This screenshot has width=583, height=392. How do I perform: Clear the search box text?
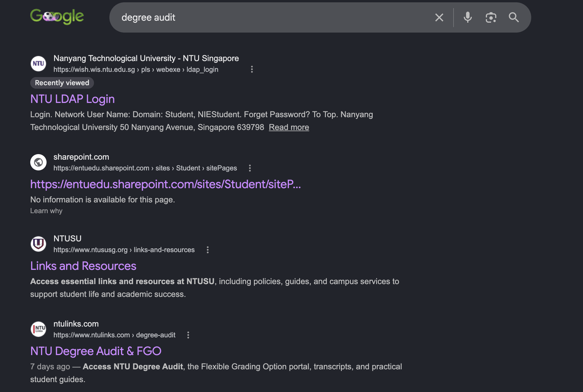(x=439, y=17)
